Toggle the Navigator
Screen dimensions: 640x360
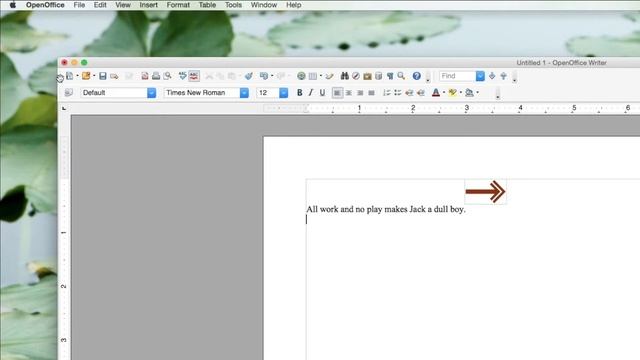pos(356,76)
